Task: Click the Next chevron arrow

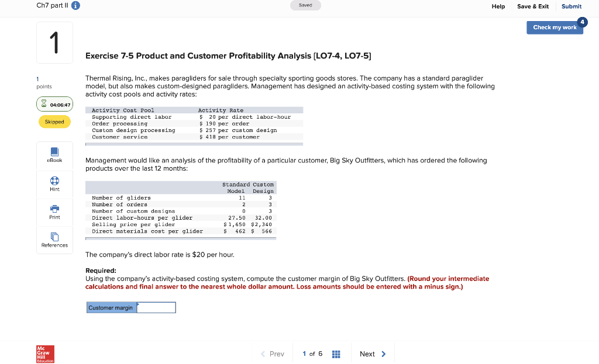Action: coord(384,354)
